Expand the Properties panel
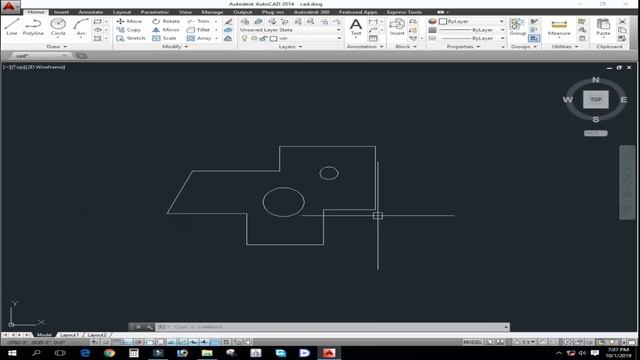640x360 pixels. (463, 47)
